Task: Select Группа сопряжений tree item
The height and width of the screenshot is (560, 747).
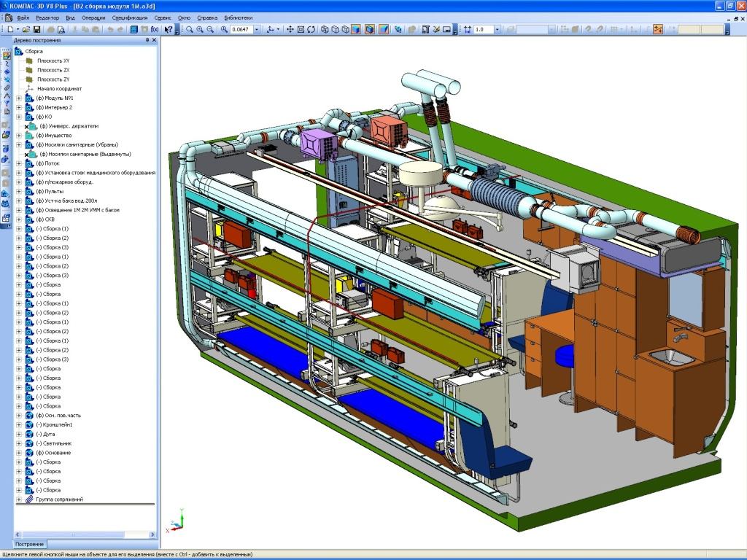Action: [59, 499]
